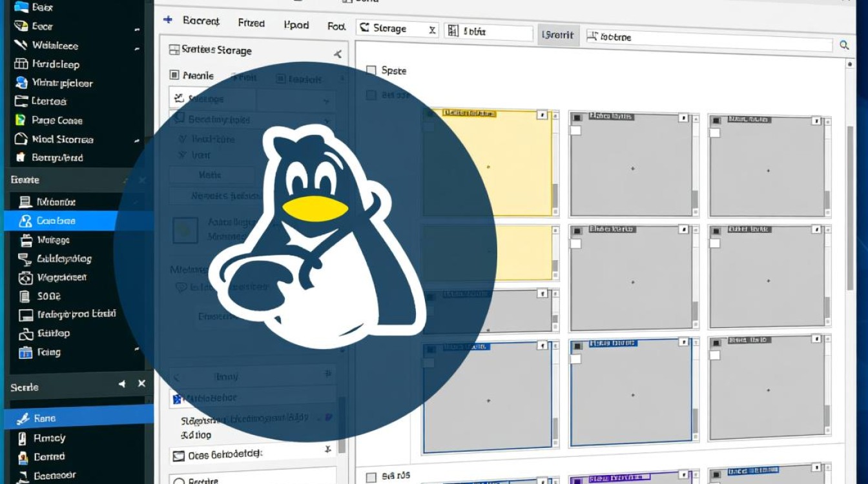868x484 pixels.
Task: Open the Bacrent menu
Action: coord(201,21)
